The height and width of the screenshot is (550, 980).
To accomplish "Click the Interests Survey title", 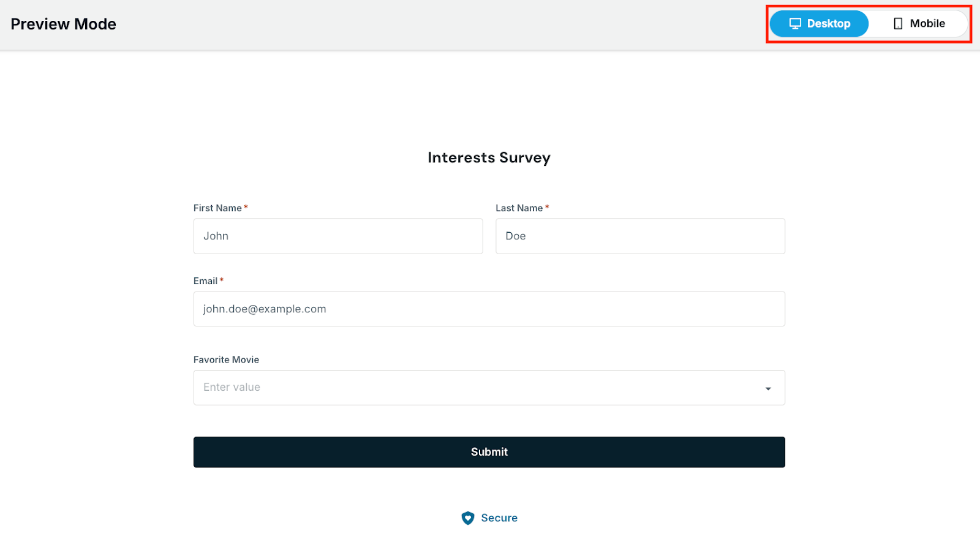I will click(489, 157).
